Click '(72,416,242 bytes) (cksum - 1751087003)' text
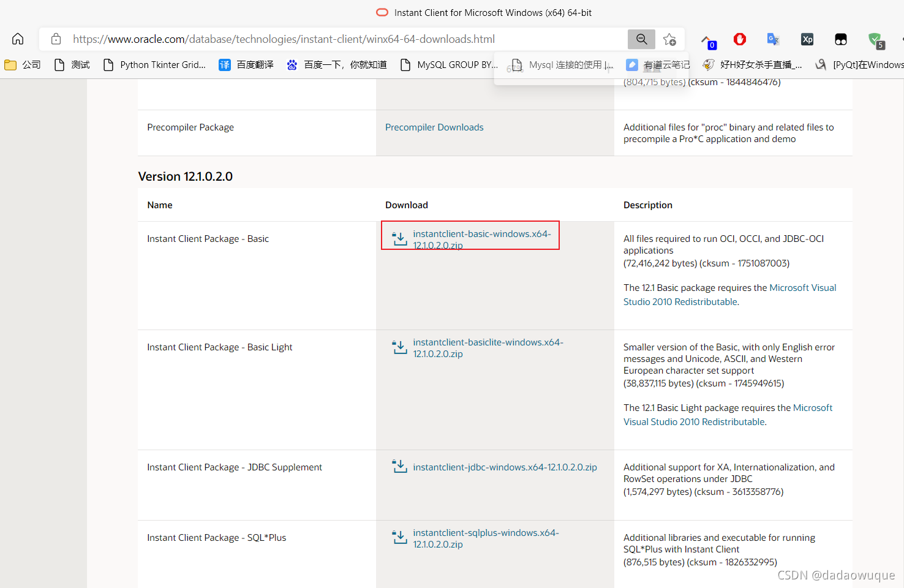Screen dimensions: 904x588 coord(707,263)
